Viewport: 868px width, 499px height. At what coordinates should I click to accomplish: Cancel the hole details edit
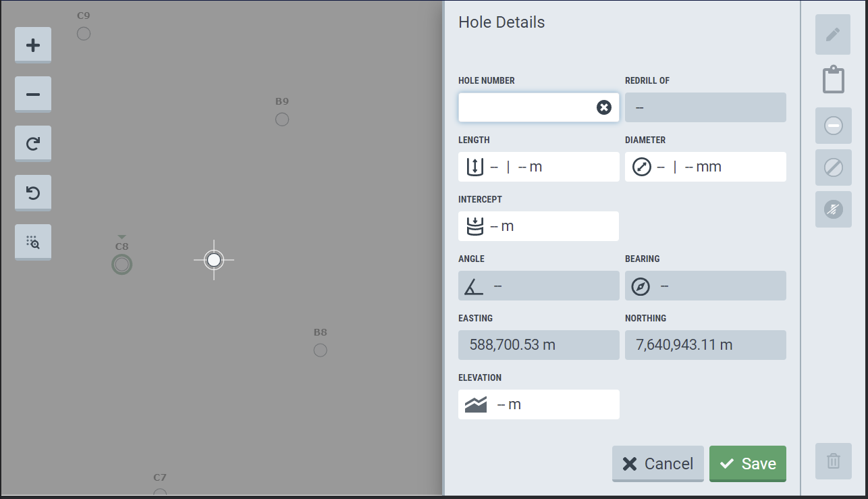click(658, 464)
